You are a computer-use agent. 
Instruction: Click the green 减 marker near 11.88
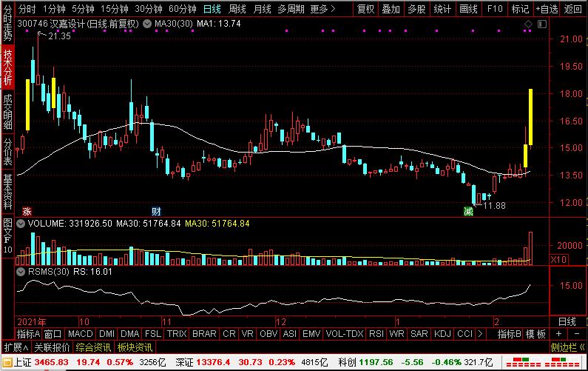click(x=468, y=211)
